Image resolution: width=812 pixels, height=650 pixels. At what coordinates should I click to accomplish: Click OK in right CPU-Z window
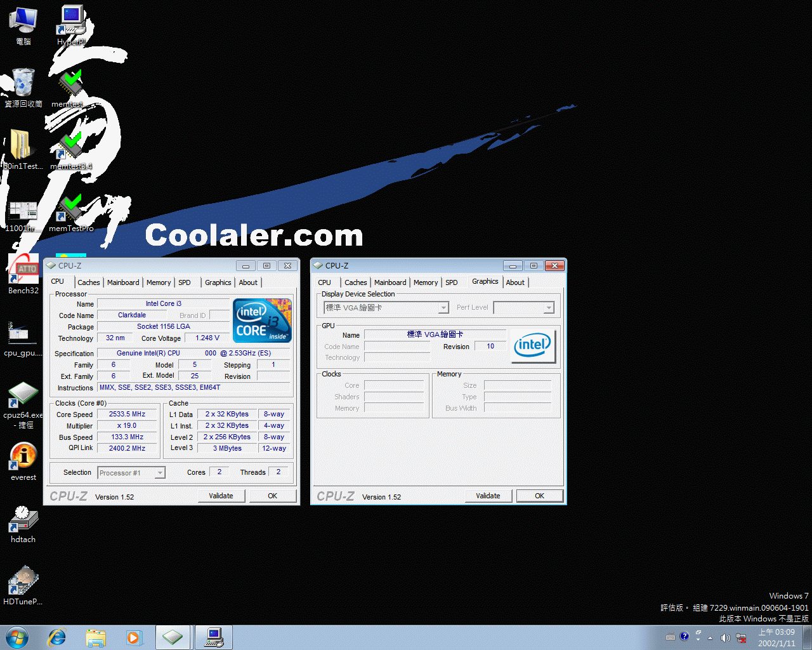540,496
